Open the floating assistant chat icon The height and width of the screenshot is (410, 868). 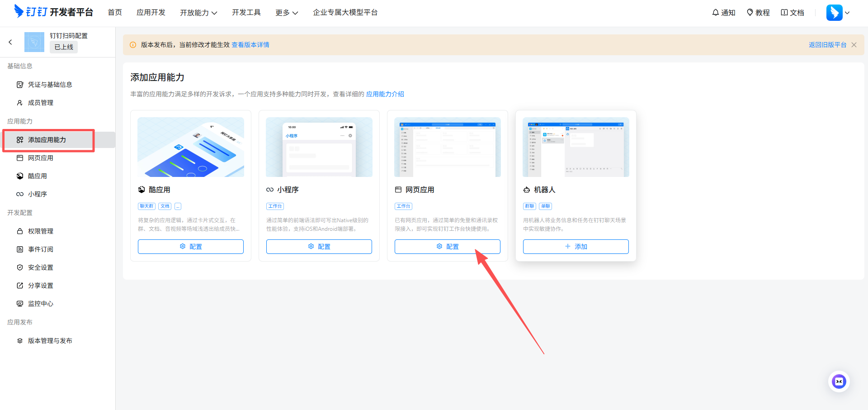(x=839, y=381)
